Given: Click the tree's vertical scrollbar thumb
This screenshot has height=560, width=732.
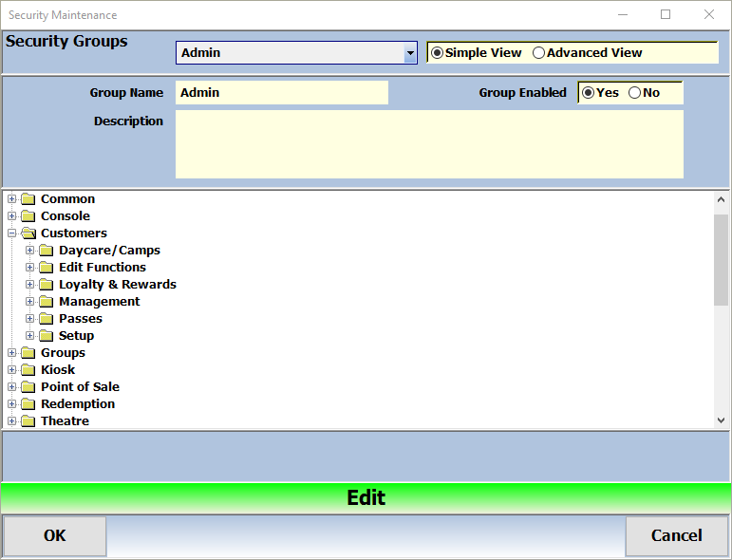Looking at the screenshot, I should [x=722, y=259].
